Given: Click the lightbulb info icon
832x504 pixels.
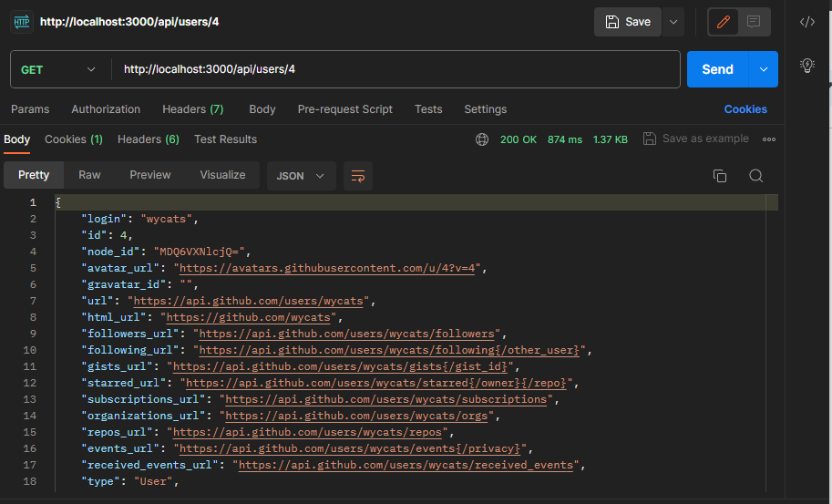Looking at the screenshot, I should point(807,66).
